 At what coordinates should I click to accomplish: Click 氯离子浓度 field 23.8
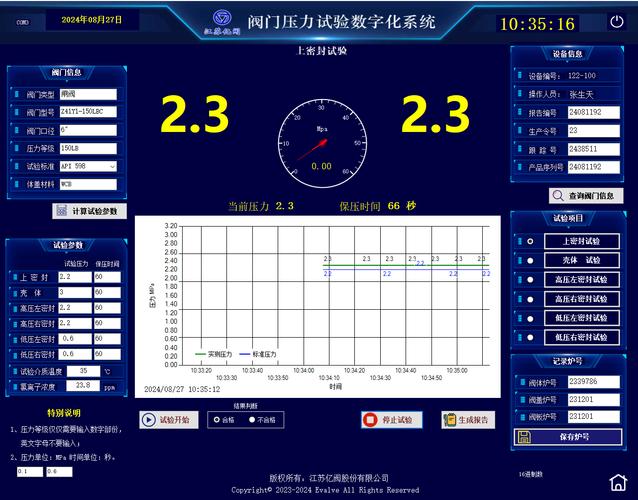(x=83, y=385)
